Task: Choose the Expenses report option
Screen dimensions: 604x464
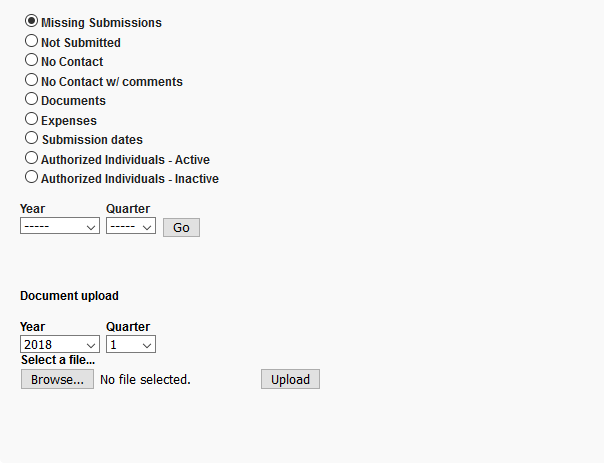Action: (32, 119)
